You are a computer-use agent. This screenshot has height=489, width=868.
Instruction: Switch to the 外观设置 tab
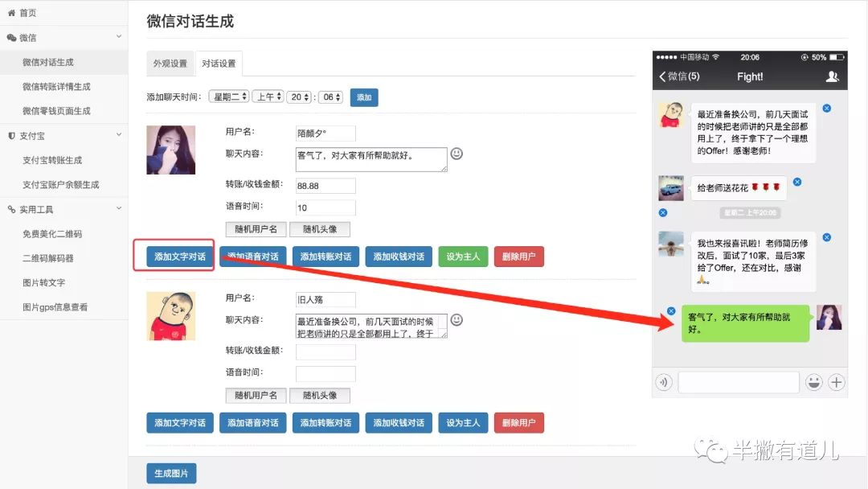(x=170, y=64)
